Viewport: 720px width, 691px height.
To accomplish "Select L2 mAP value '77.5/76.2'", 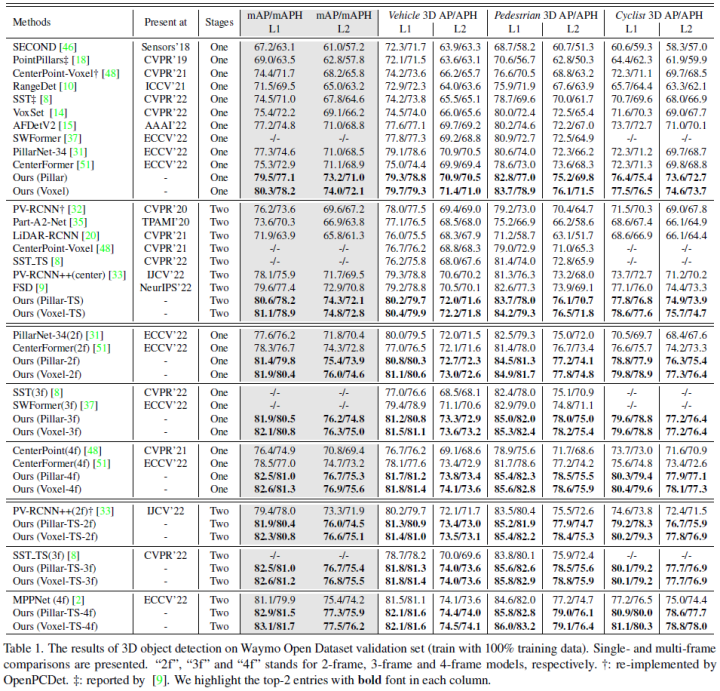I will (x=343, y=626).
